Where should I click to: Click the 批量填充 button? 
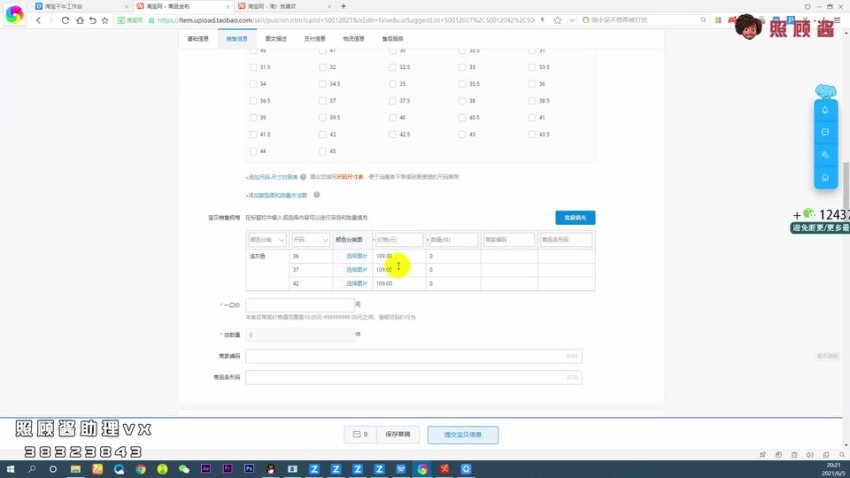coord(575,217)
